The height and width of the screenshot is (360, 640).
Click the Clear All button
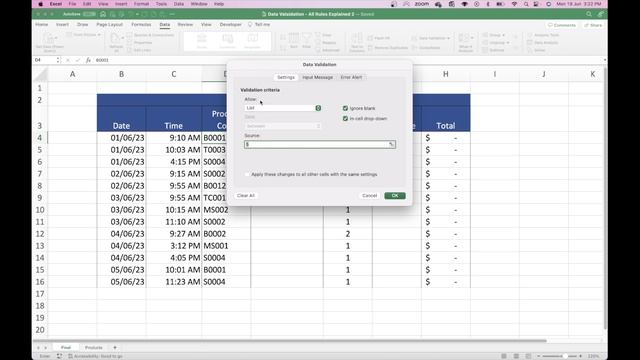[246, 196]
